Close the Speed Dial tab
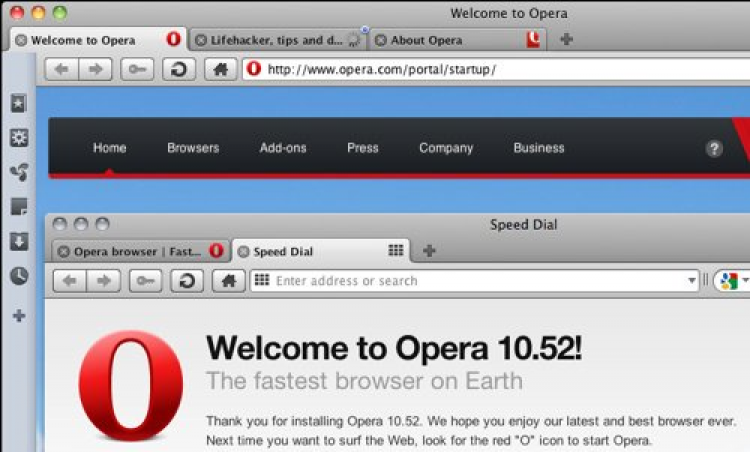The image size is (750, 452). click(x=243, y=252)
